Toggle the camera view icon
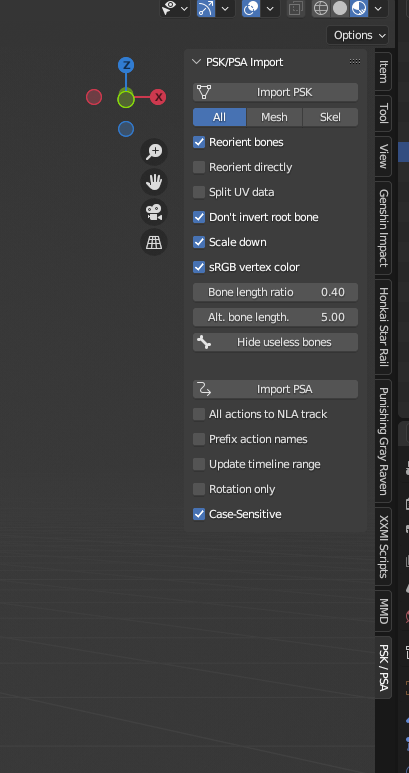This screenshot has width=409, height=773. pos(154,212)
